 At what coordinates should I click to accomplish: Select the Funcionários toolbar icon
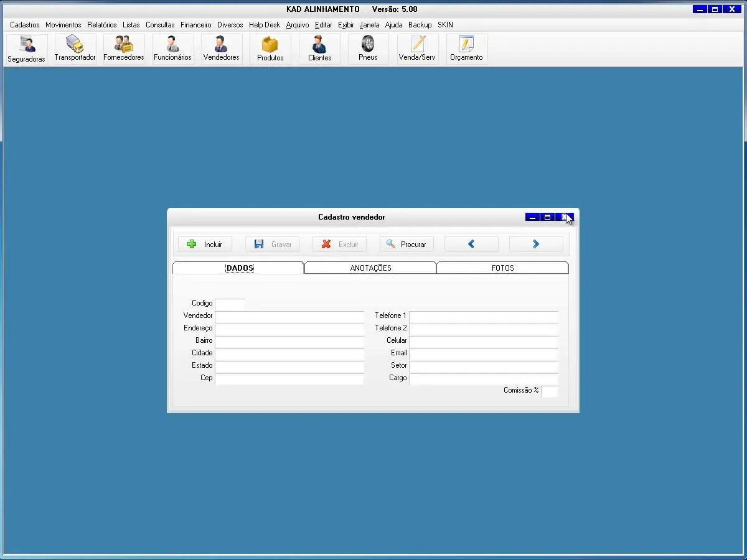coord(172,49)
